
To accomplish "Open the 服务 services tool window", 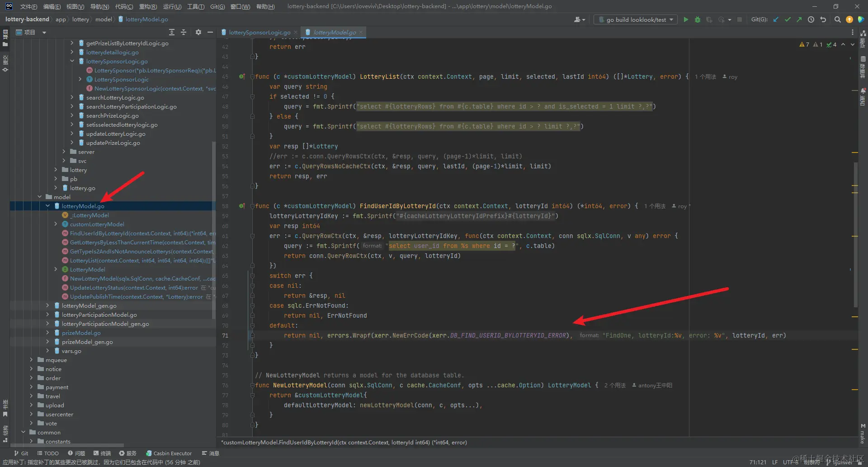I will tap(128, 453).
